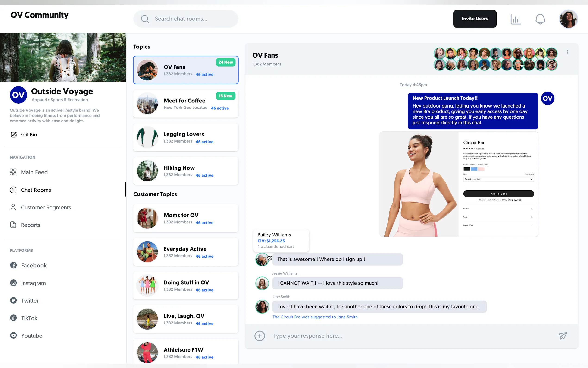Screen dimensions: 588x368
Task: Click the send message paper plane icon
Action: tap(562, 336)
